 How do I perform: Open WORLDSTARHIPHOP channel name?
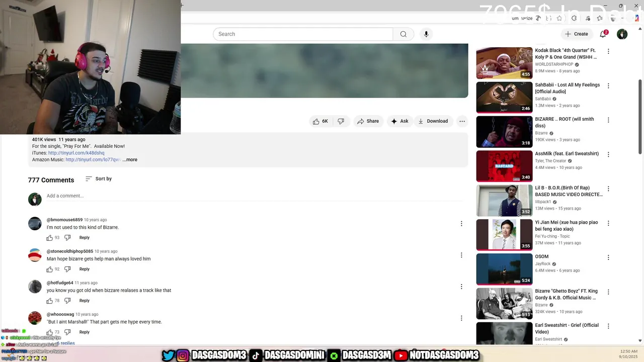(554, 65)
